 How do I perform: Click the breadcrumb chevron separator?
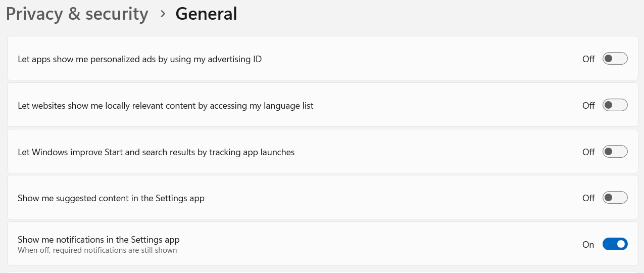tap(163, 14)
